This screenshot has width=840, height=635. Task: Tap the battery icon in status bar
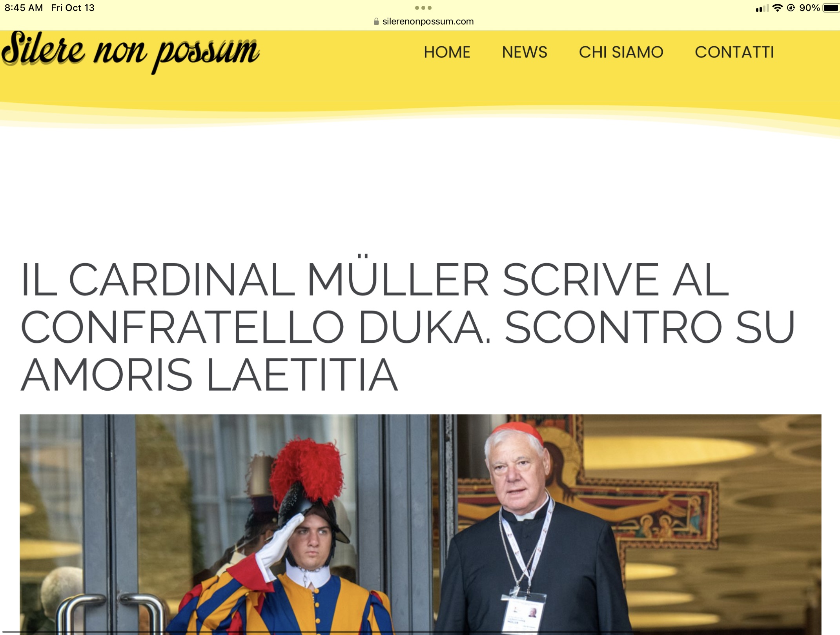[x=831, y=8]
